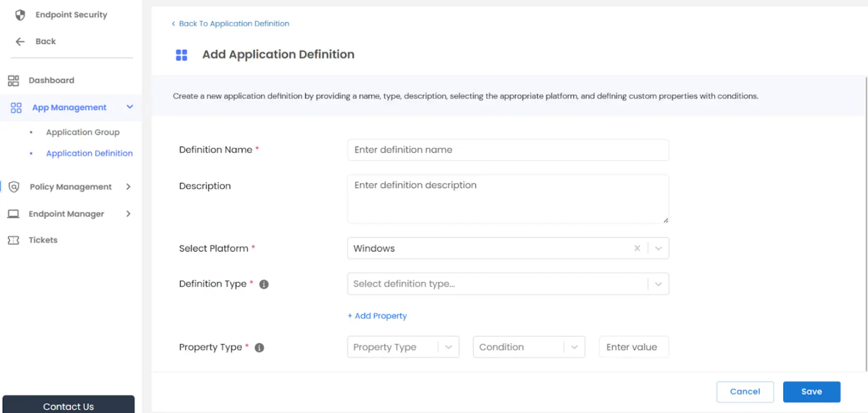Open Application Group in sidebar
The height and width of the screenshot is (413, 868).
(83, 132)
